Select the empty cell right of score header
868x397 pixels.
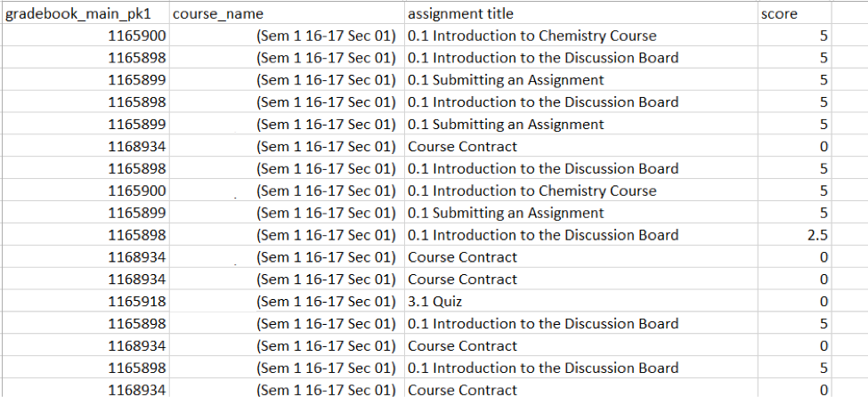pyautogui.click(x=849, y=14)
